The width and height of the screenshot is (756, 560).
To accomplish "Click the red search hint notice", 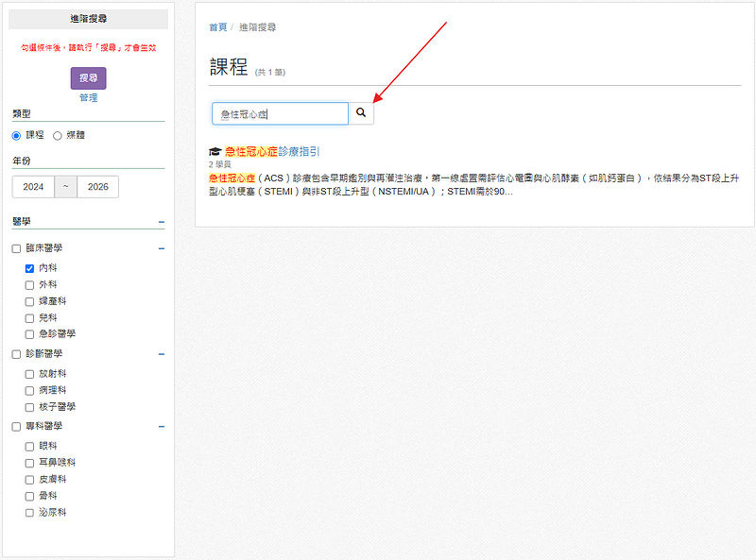I will [88, 48].
